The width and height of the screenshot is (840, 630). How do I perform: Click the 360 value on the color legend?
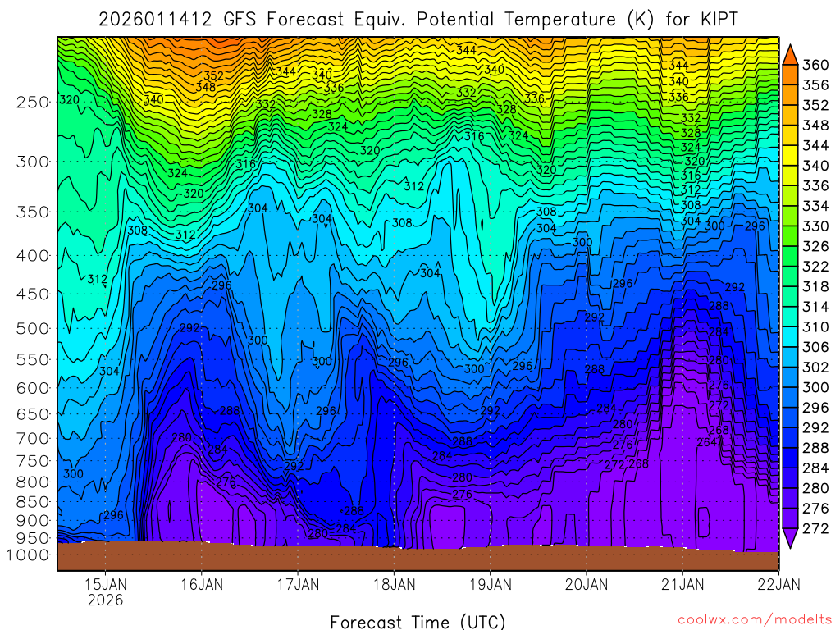pyautogui.click(x=815, y=65)
